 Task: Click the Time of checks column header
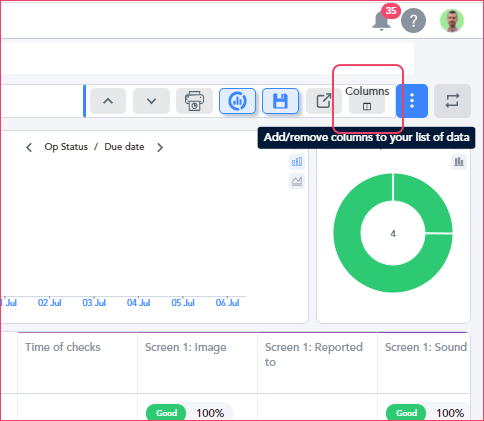63,347
